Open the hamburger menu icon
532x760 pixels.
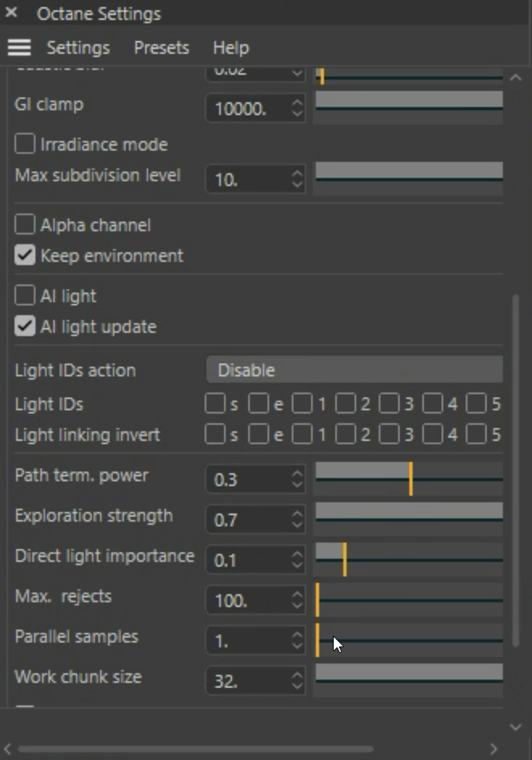tap(19, 47)
